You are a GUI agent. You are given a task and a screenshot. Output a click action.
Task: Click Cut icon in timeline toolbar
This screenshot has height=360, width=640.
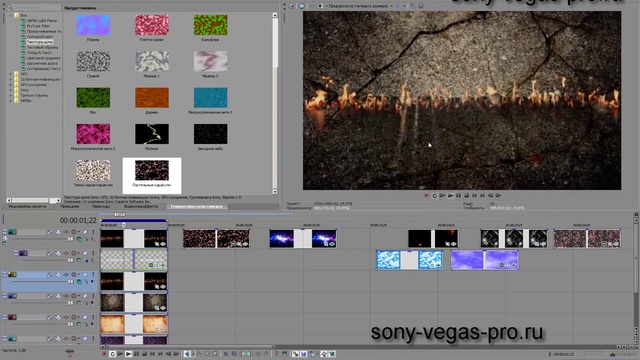[x=226, y=354]
